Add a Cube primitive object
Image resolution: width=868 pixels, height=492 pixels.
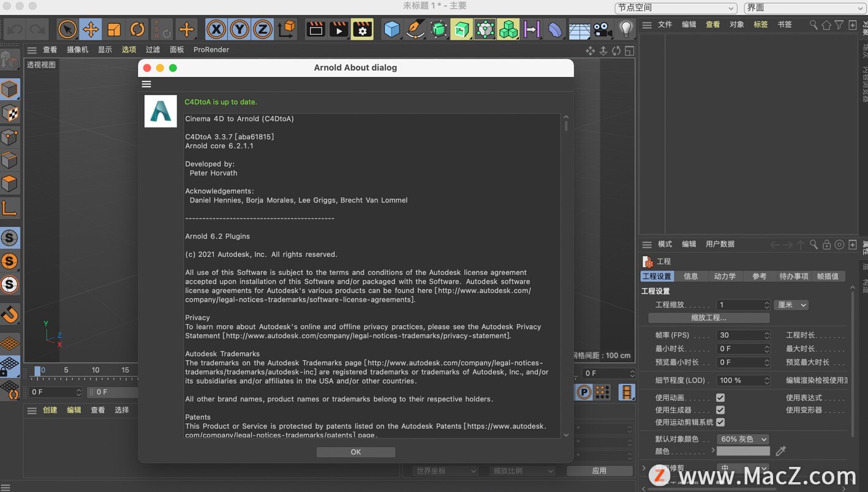click(x=392, y=29)
